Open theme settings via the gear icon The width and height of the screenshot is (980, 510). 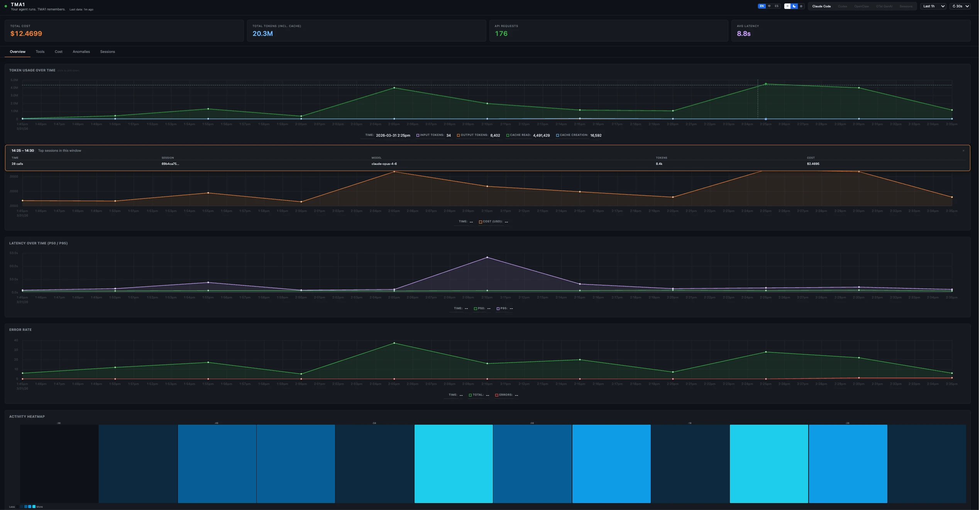point(801,6)
